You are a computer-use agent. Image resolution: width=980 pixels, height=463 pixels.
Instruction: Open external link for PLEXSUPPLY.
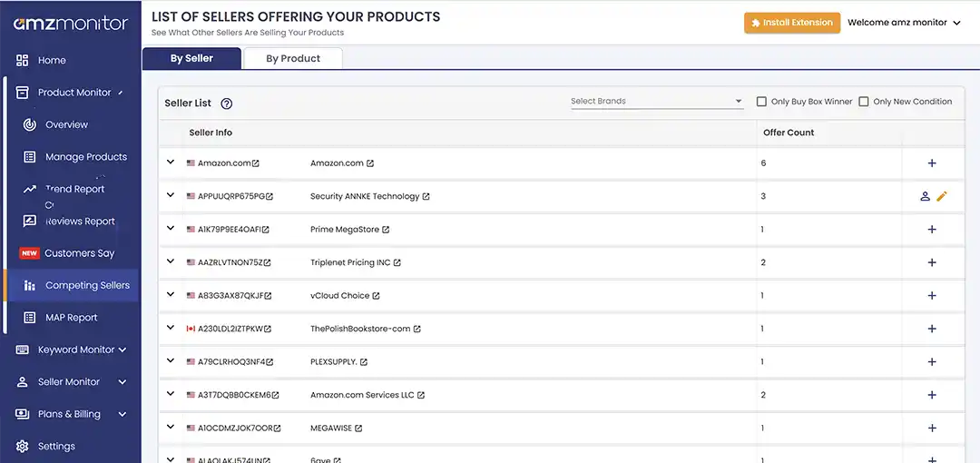pyautogui.click(x=364, y=362)
